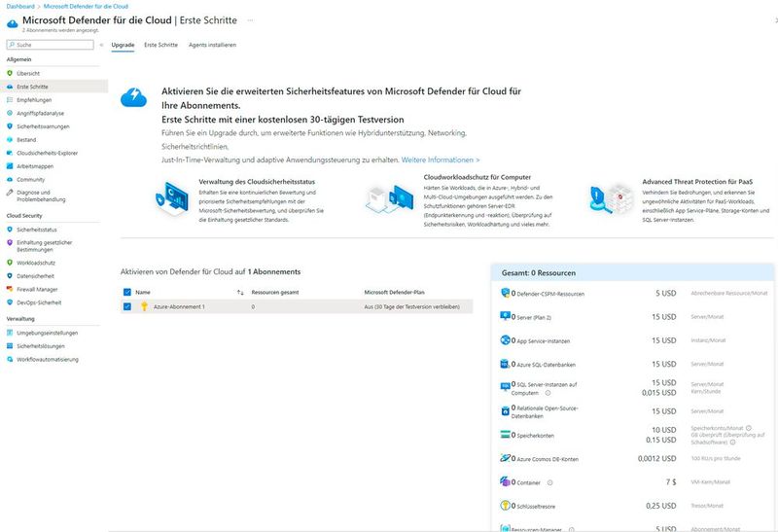Click the Sicherheitslösungen icon
The height and width of the screenshot is (532, 778).
click(x=10, y=346)
